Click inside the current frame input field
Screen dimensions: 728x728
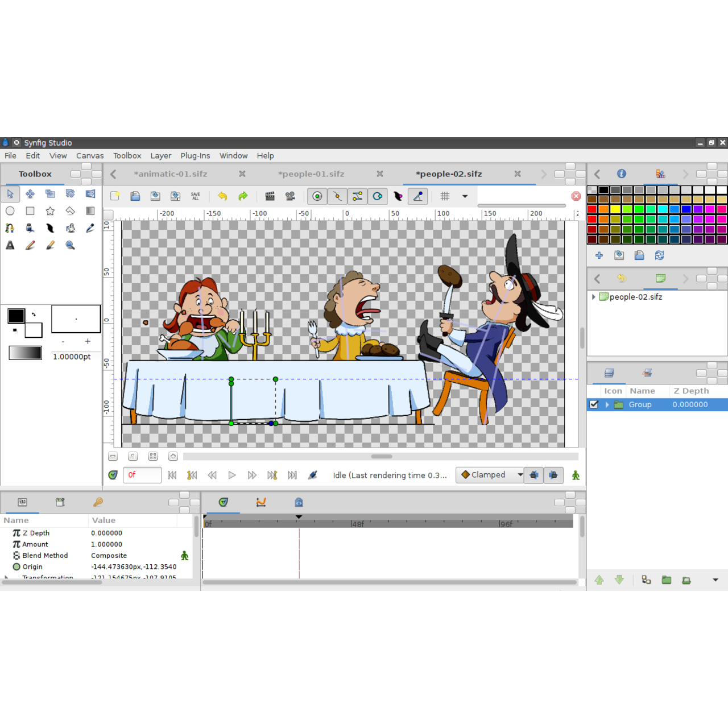141,475
